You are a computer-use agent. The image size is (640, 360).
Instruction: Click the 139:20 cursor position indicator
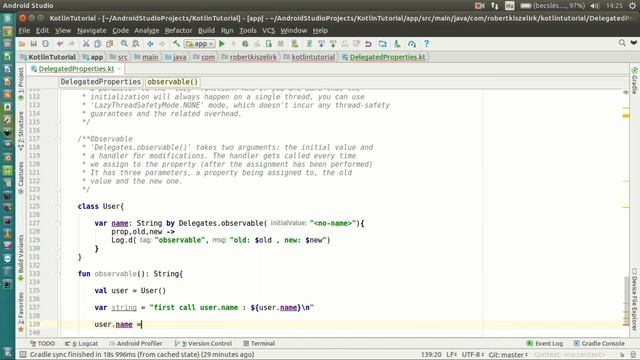tap(431, 355)
